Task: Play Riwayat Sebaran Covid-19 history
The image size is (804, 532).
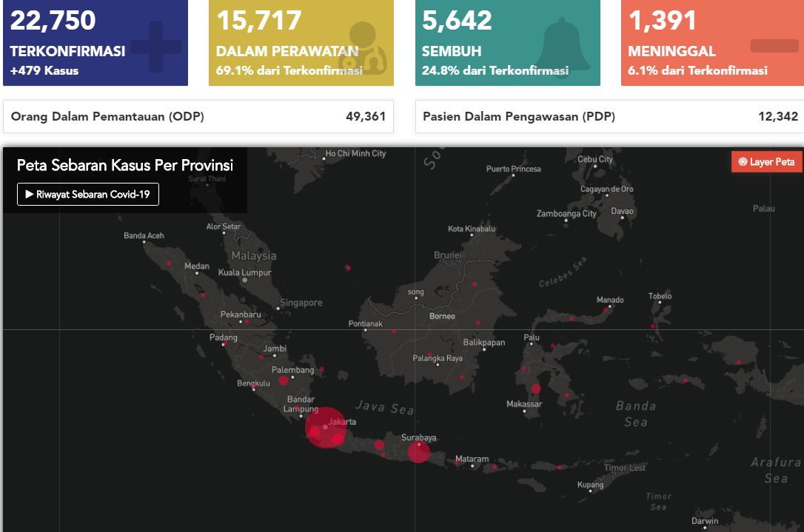Action: [x=88, y=194]
